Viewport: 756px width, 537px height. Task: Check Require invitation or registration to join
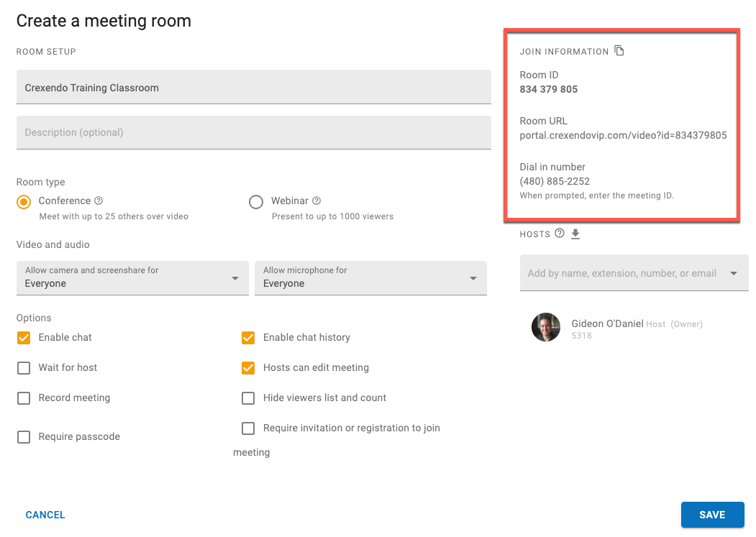pos(248,428)
